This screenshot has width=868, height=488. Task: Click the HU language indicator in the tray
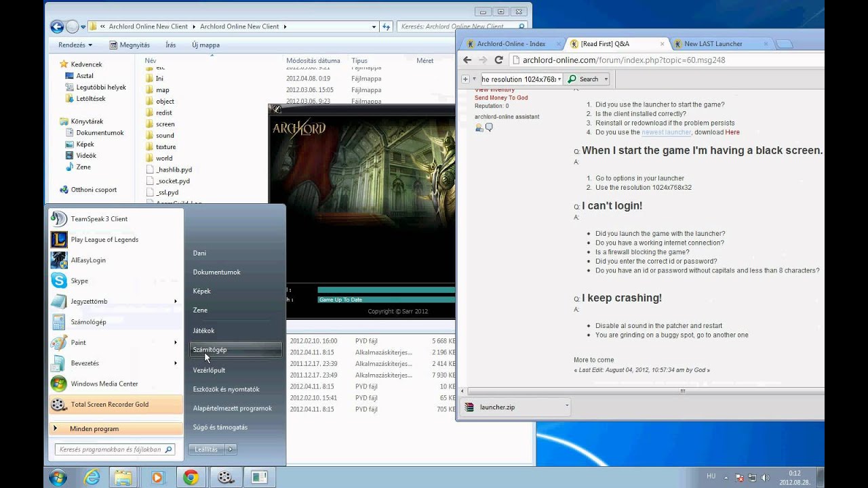click(x=711, y=476)
